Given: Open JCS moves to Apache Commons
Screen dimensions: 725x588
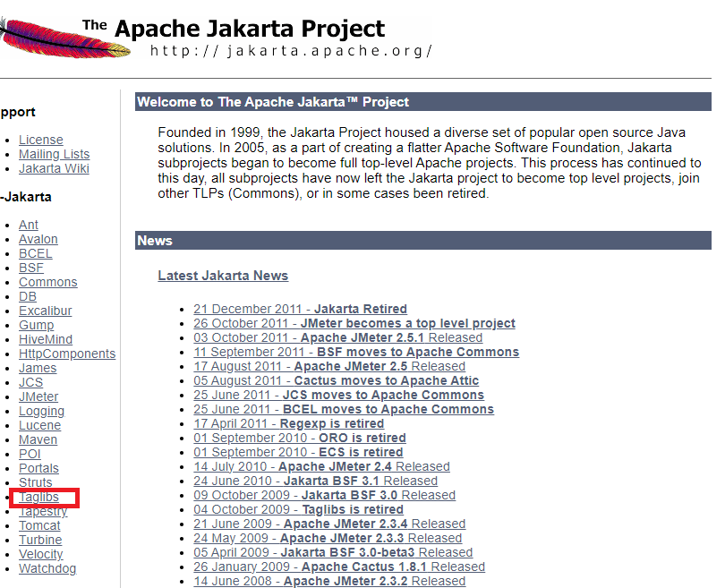Looking at the screenshot, I should (x=339, y=395).
